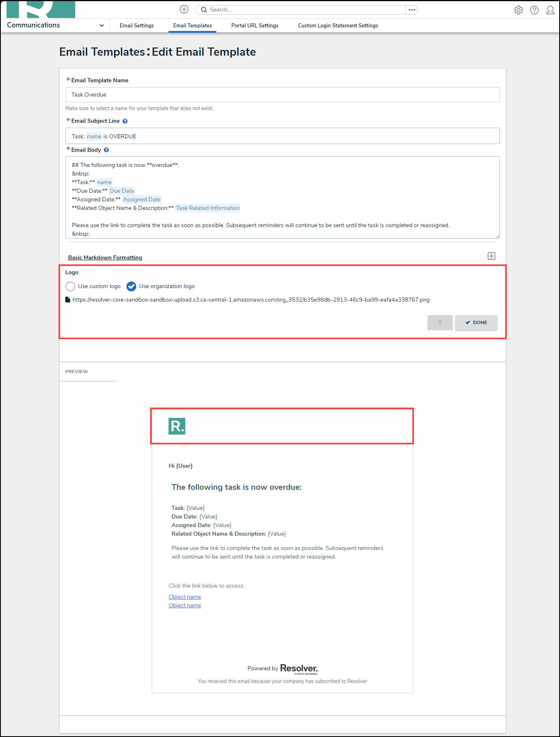The height and width of the screenshot is (737, 560).
Task: Click the file icon beside the logo URL
Action: (68, 300)
